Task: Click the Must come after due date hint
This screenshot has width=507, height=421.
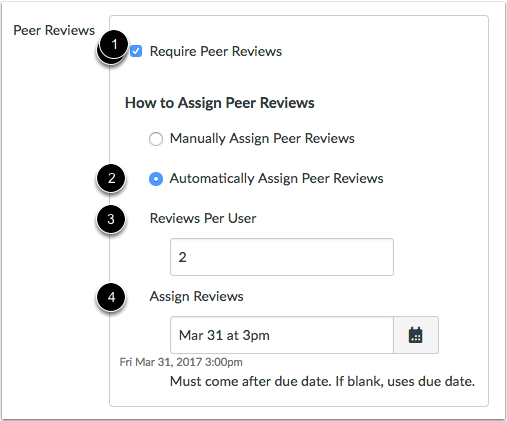Action: click(x=322, y=381)
